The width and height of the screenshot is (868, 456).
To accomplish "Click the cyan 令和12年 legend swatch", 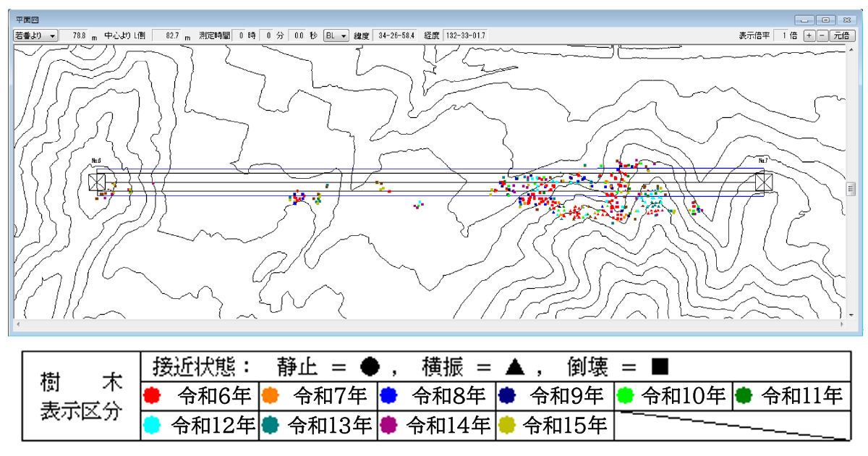I will [x=151, y=425].
